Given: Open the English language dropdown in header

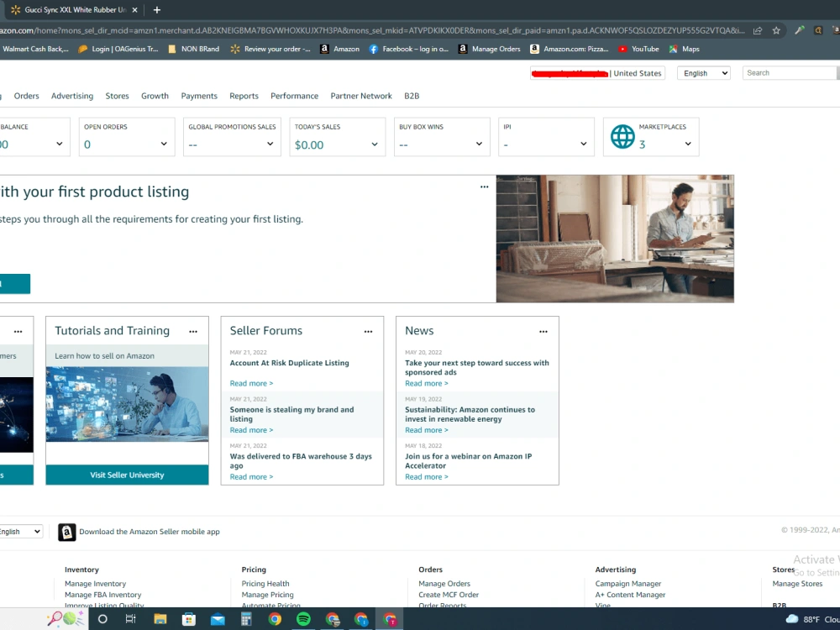Looking at the screenshot, I should [703, 73].
